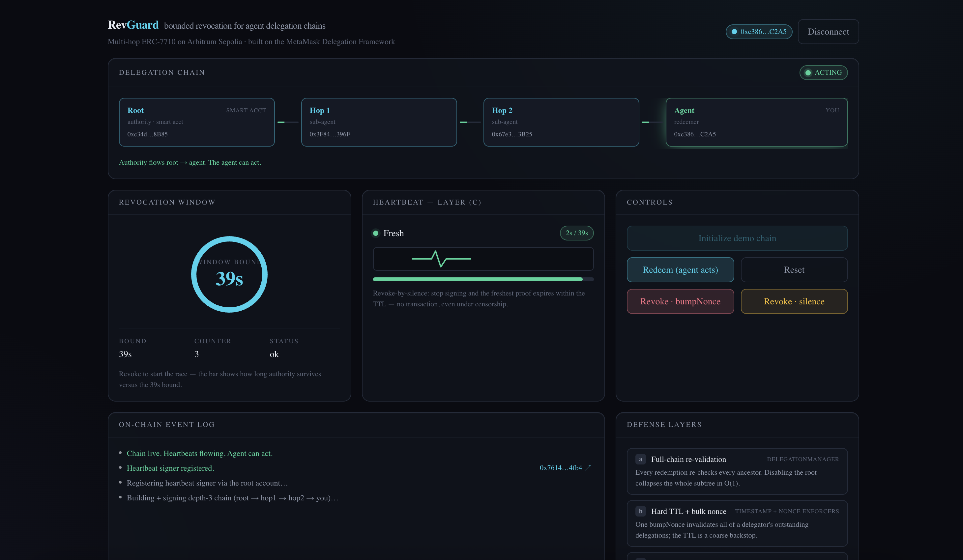Image resolution: width=963 pixels, height=560 pixels.
Task: Click the Root address 0xc34d…8B85
Action: tap(148, 134)
